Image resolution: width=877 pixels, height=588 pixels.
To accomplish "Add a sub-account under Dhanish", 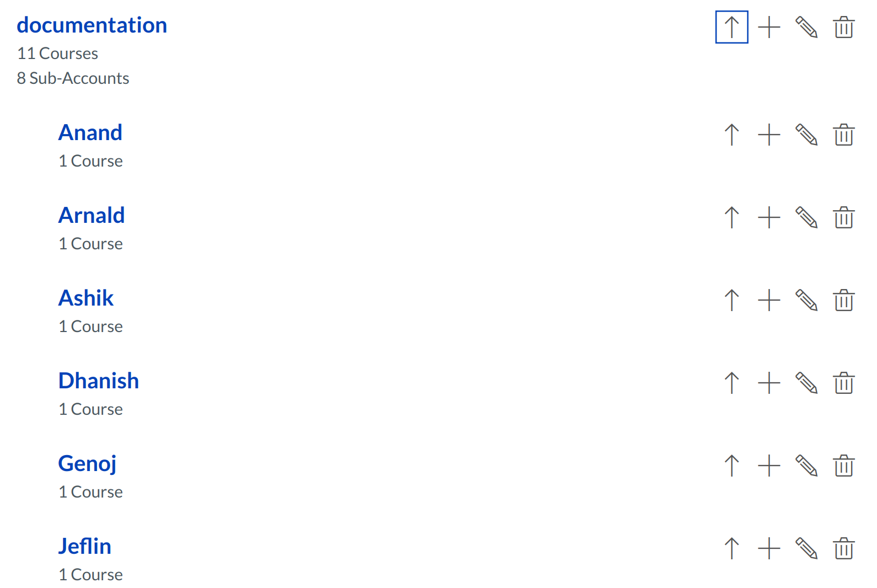I will pos(769,383).
